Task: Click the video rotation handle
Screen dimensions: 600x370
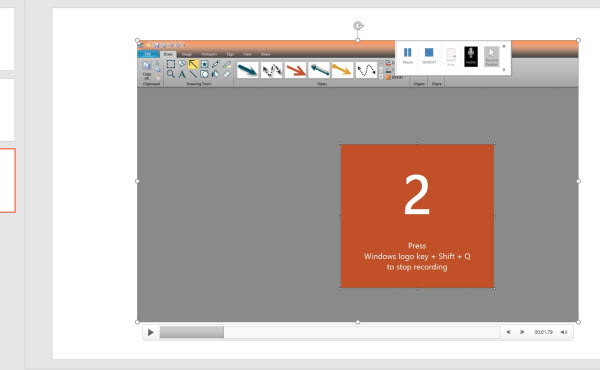Action: tap(358, 26)
